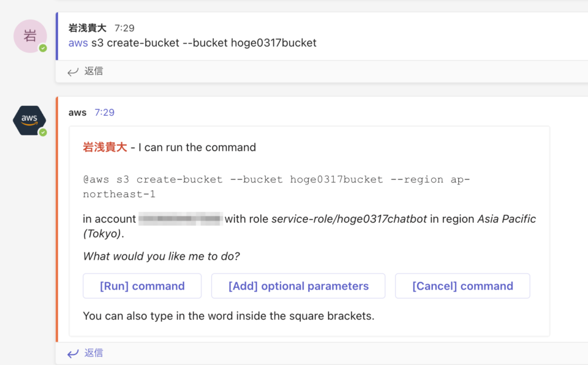Viewport: 588px width, 365px height.
Task: Open the thread via the first '返信' link
Action: pos(93,71)
